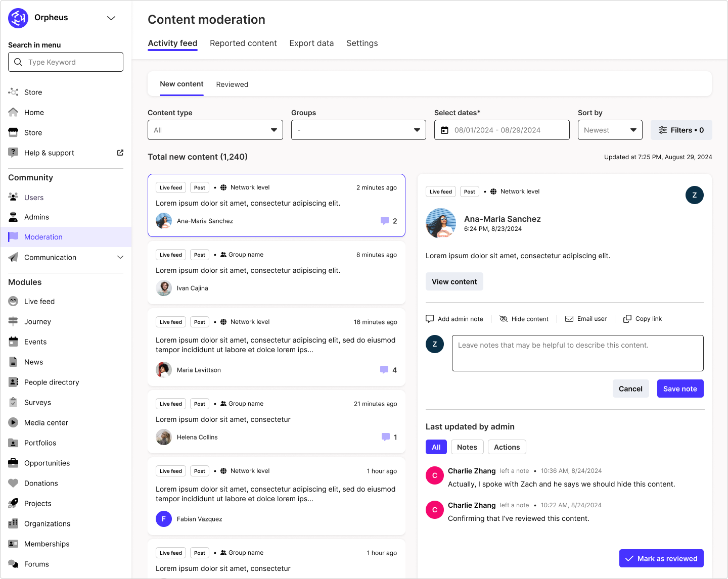Click the Opportunities briefcase icon

(13, 463)
